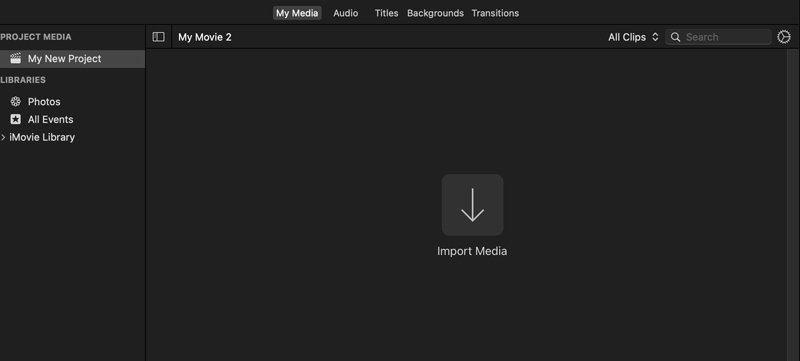Screen dimensions: 800x361
Task: Expand the iMovie Library chevron
Action: [x=3, y=137]
